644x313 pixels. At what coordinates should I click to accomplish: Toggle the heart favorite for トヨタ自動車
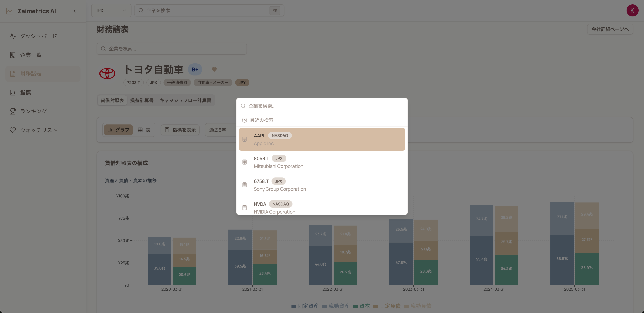214,69
